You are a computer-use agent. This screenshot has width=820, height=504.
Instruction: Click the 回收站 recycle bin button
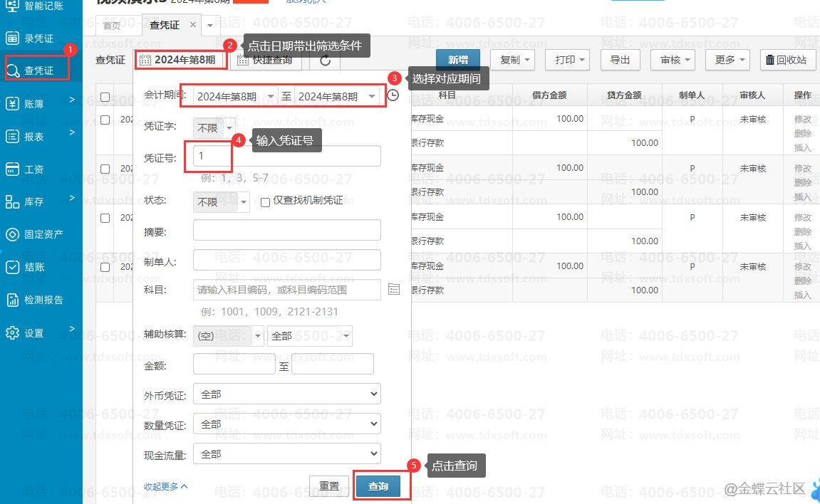[787, 60]
